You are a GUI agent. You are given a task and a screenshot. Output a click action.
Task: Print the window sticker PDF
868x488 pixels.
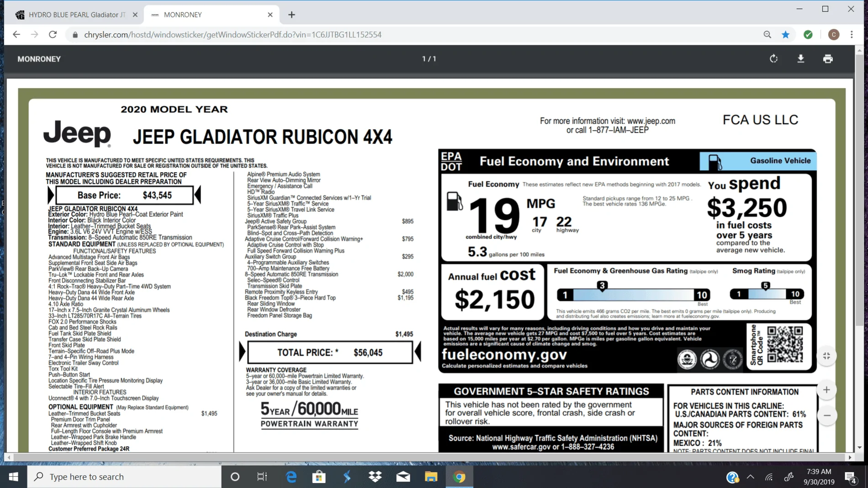(828, 59)
